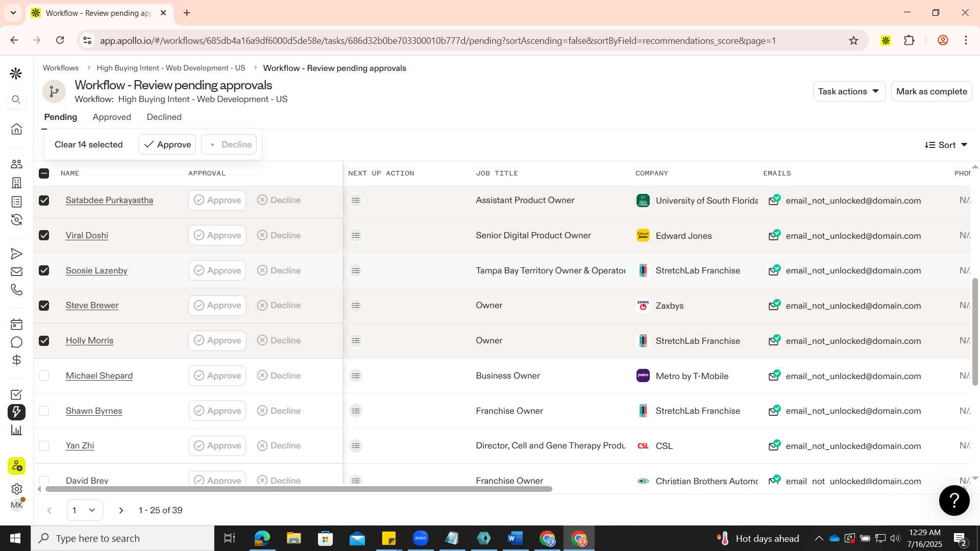Open Deals dollar icon in sidebar

[16, 360]
